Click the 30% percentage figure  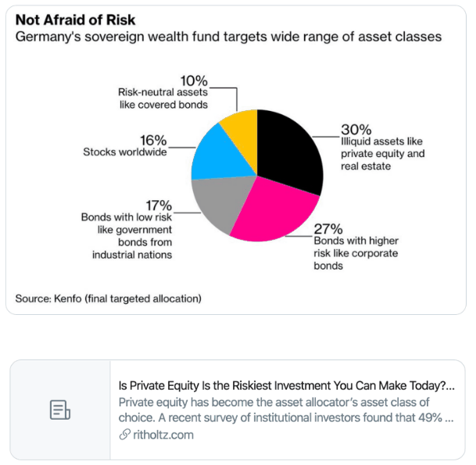pos(356,130)
